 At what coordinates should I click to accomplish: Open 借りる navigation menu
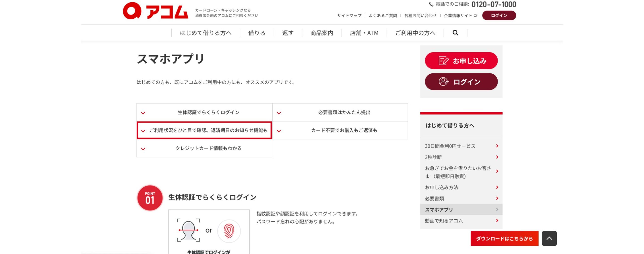[x=257, y=33]
